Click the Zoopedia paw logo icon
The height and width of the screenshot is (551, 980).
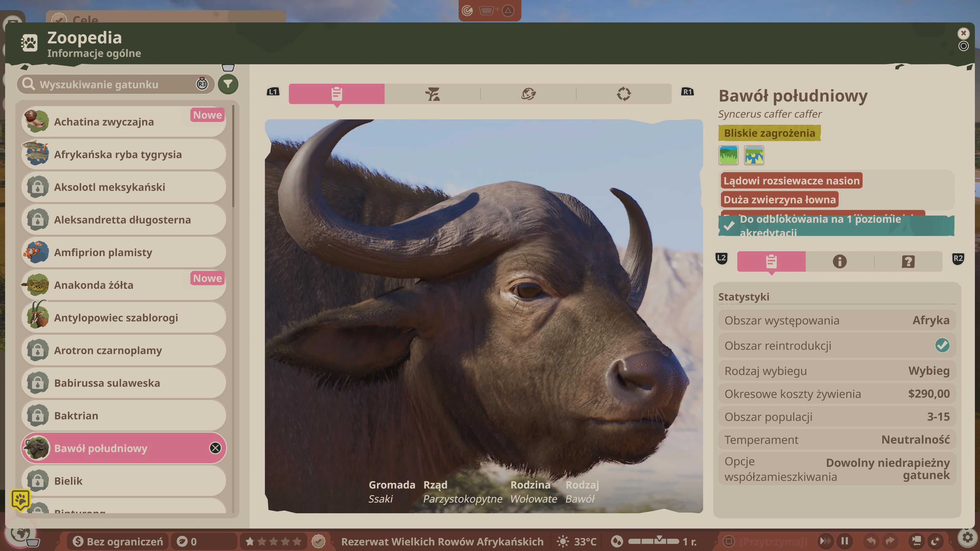pos(29,43)
